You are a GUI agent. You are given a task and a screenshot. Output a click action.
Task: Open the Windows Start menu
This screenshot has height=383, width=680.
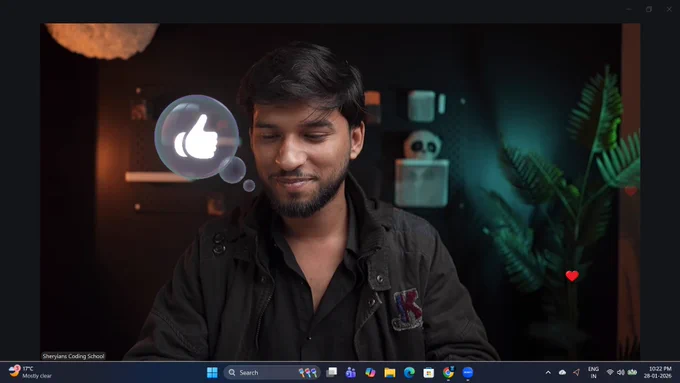212,373
